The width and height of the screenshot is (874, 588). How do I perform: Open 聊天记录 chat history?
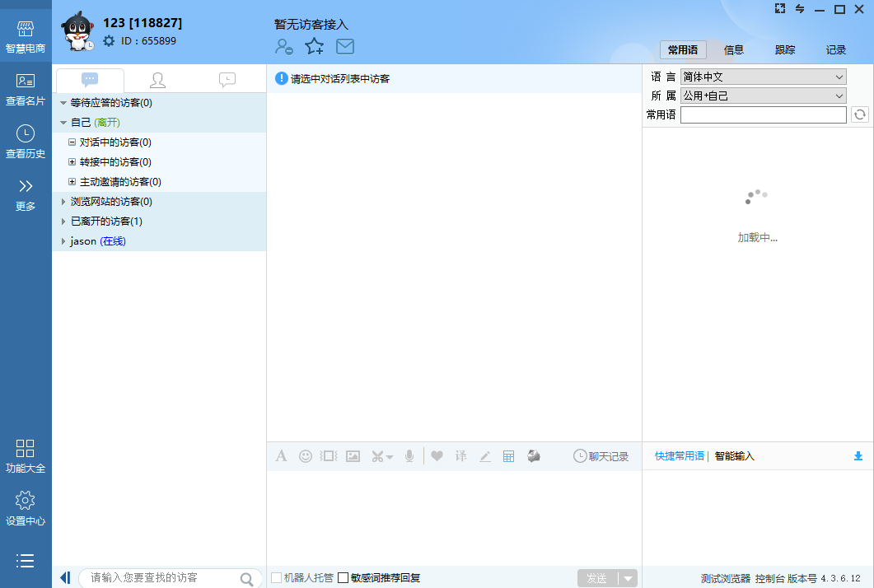[601, 456]
